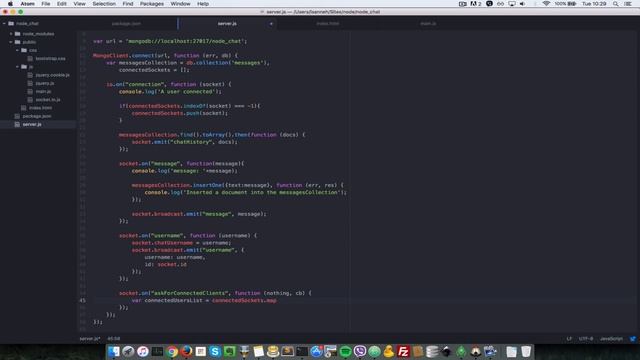Open the Packages menu

tap(152, 4)
